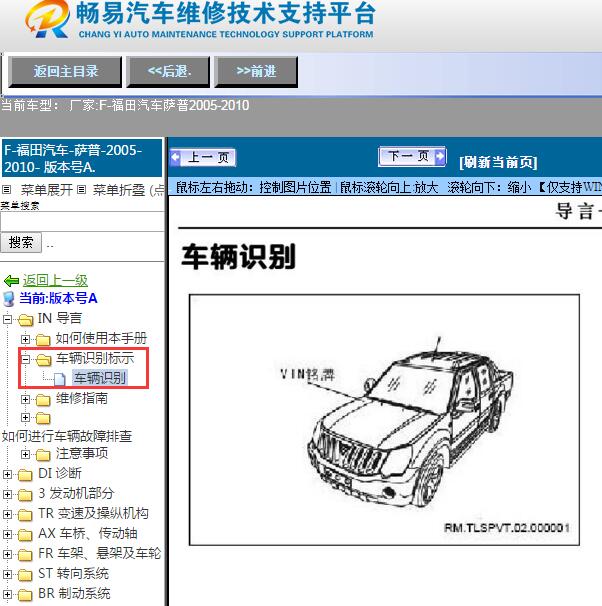
Task: Select AX 车桥、传动轴 tree label
Action: pos(88,534)
